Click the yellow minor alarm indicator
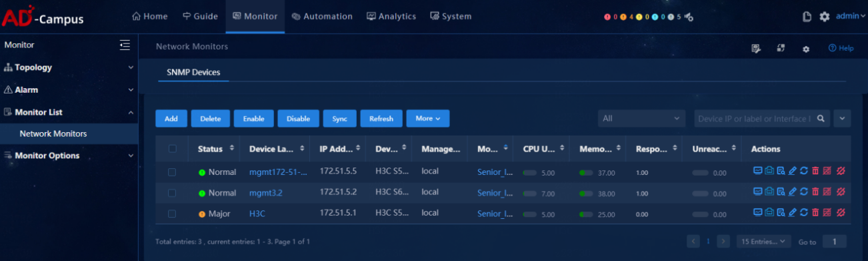This screenshot has width=868, height=261. pos(639,17)
